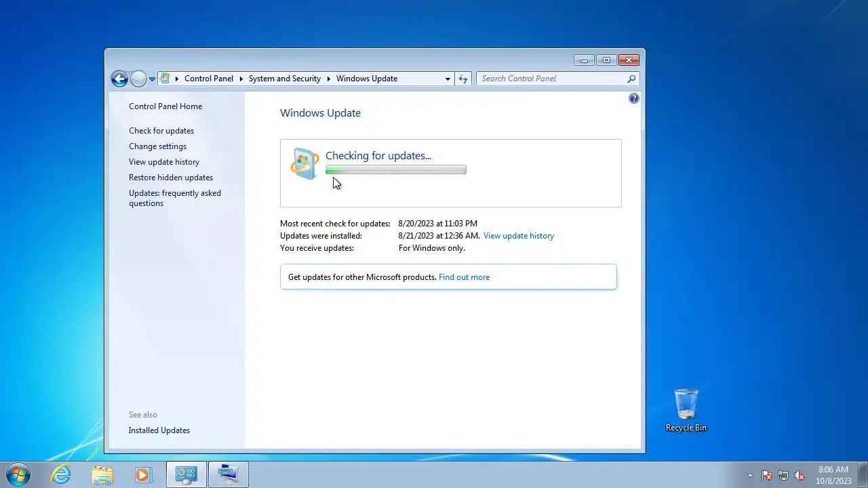Open the Recycle Bin desktop icon
This screenshot has width=868, height=488.
686,410
